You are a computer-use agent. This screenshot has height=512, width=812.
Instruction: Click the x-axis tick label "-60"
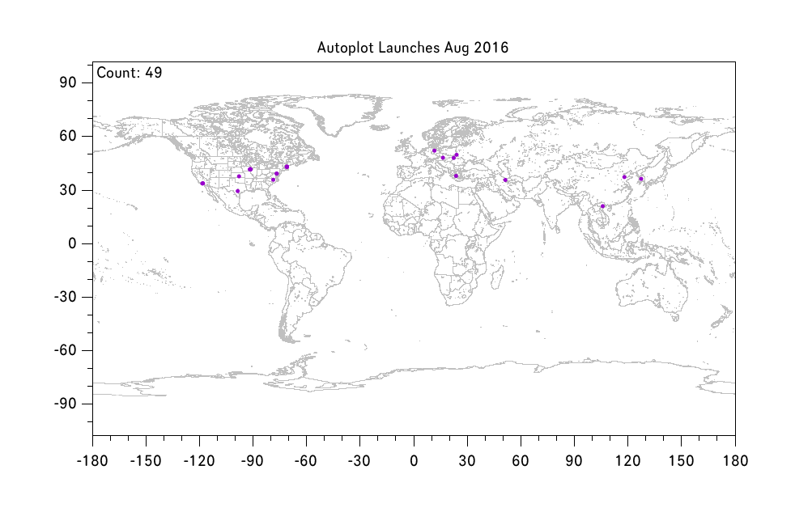(306, 461)
